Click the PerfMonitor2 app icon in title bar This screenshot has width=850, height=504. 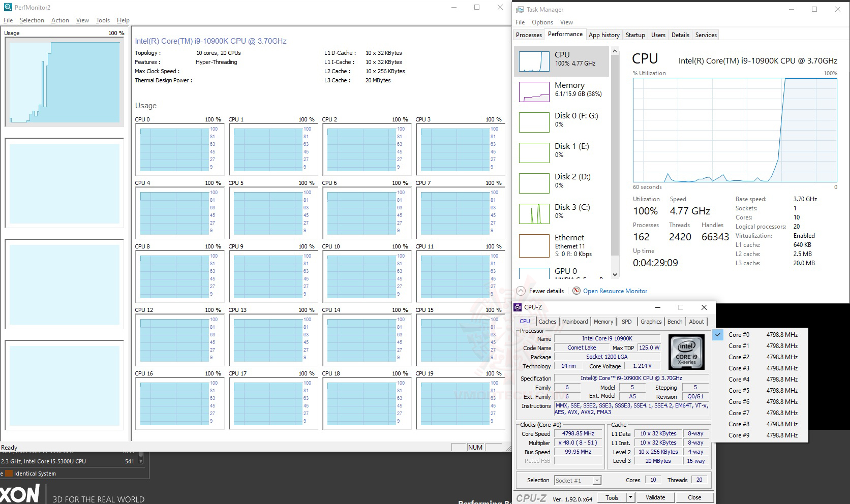coord(8,7)
